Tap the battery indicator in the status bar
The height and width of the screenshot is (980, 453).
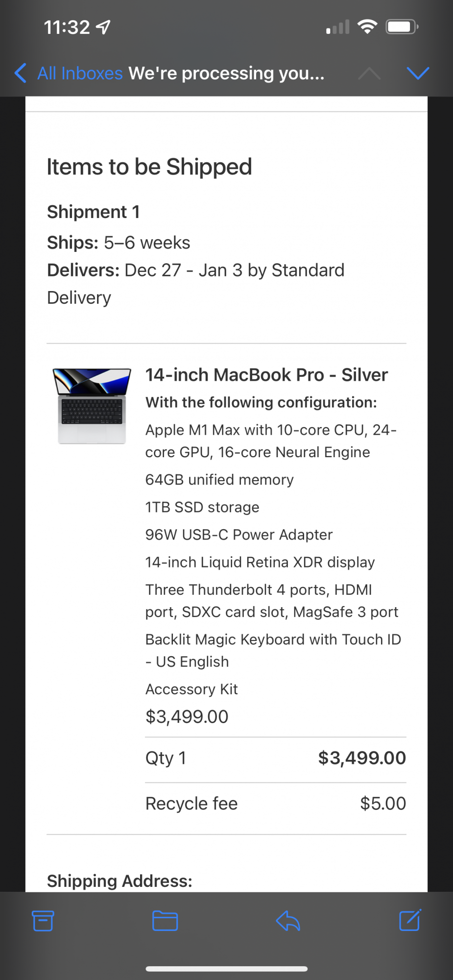(x=402, y=27)
